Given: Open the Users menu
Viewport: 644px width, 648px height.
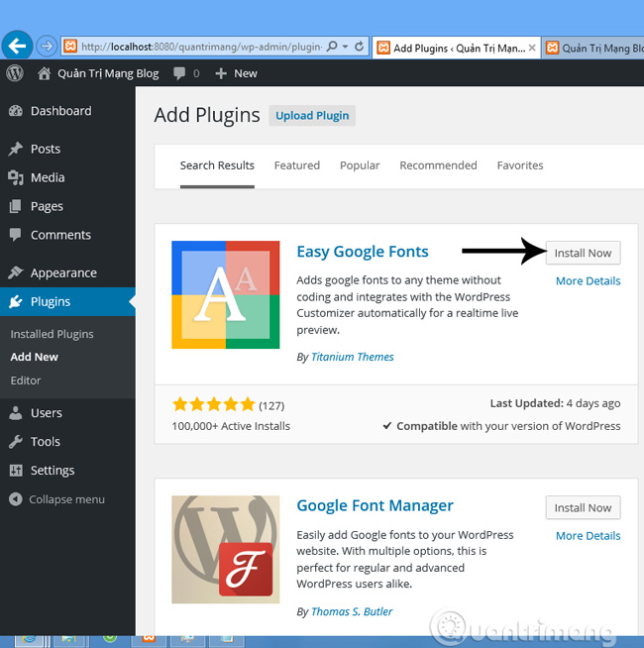Looking at the screenshot, I should tap(47, 413).
